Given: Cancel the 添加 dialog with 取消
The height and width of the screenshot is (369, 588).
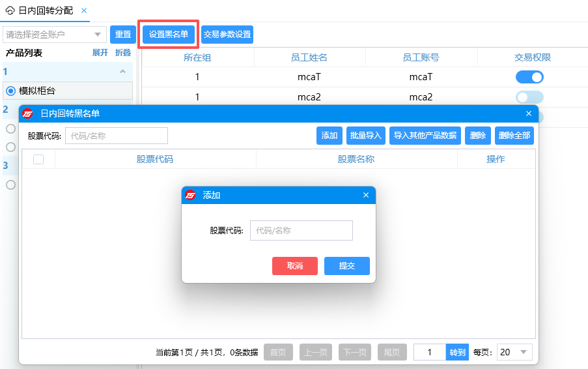Looking at the screenshot, I should tap(295, 266).
